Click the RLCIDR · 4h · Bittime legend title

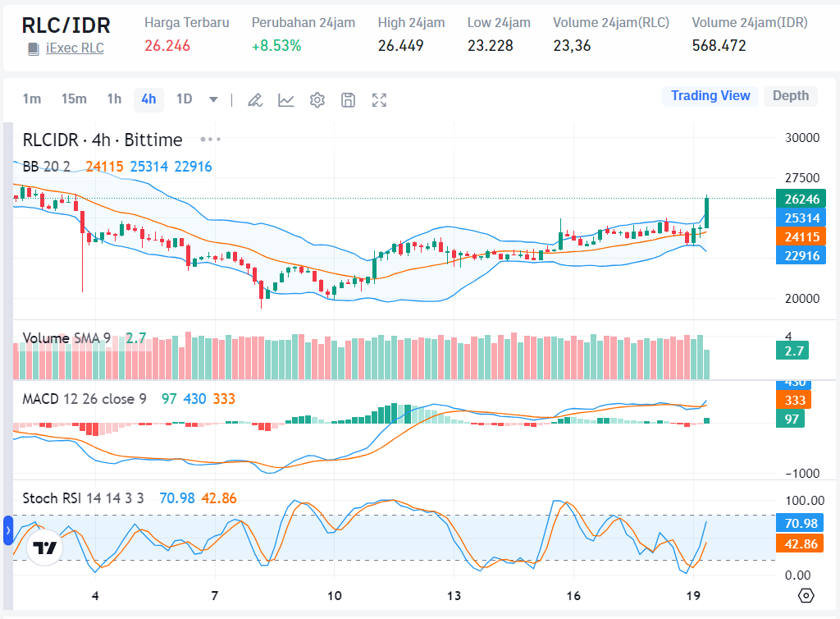[x=103, y=140]
